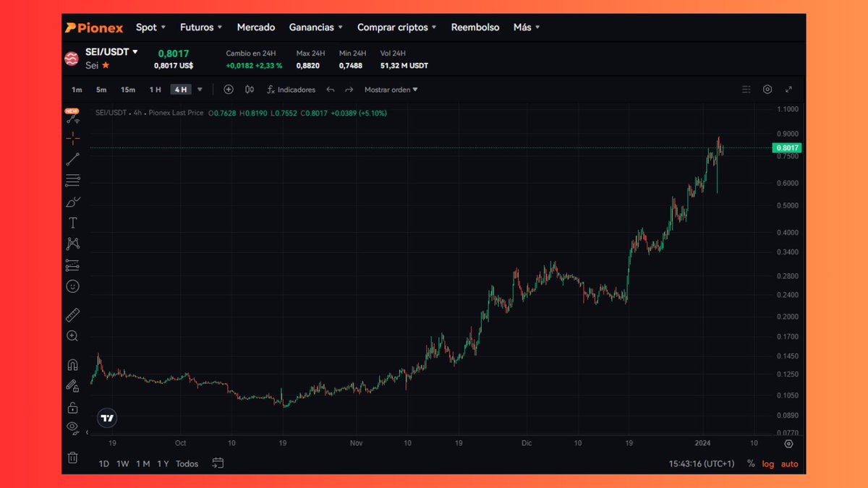The width and height of the screenshot is (868, 488).
Task: Select the brush drawing tool
Action: (x=72, y=202)
